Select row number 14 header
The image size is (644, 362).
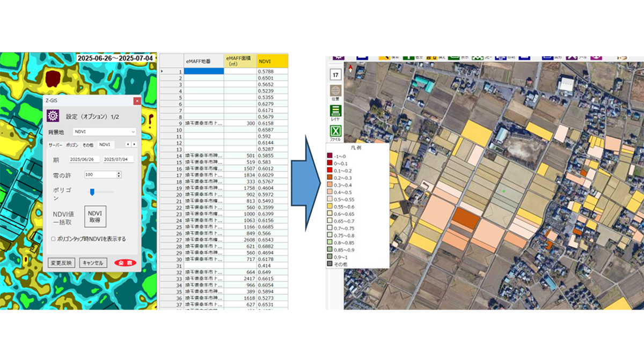coord(172,156)
